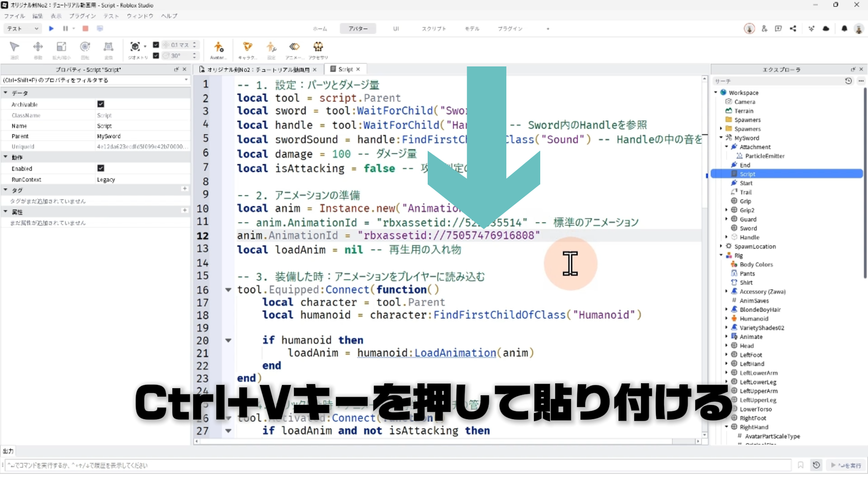Close the Script editor tab
The image size is (868, 488).
click(x=358, y=69)
